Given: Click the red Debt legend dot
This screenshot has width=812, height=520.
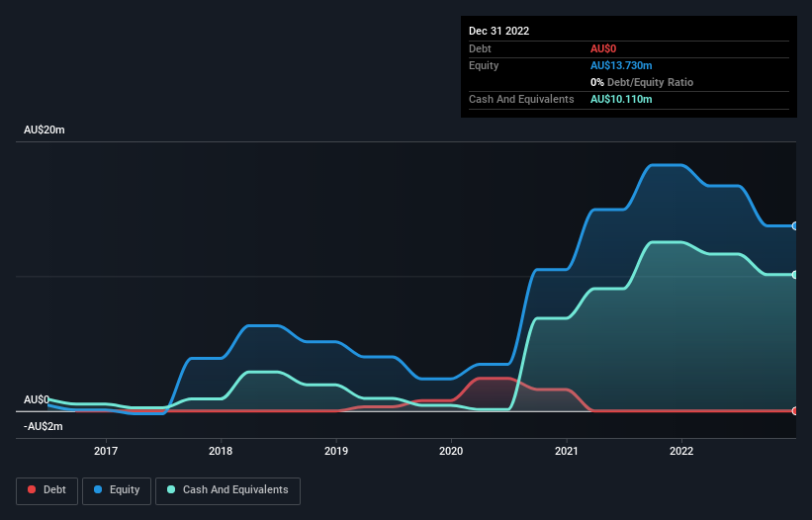Looking at the screenshot, I should click(x=32, y=489).
